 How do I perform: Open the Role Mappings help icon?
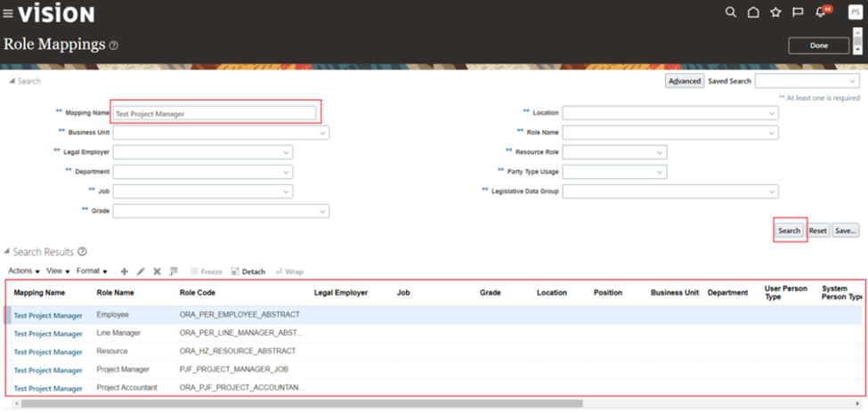[x=114, y=45]
